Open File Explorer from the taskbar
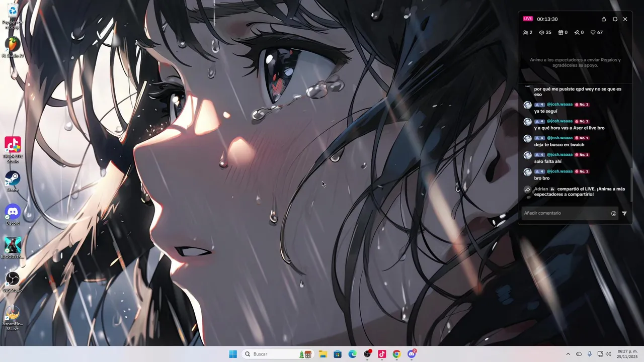Image resolution: width=644 pixels, height=362 pixels. pos(323,354)
